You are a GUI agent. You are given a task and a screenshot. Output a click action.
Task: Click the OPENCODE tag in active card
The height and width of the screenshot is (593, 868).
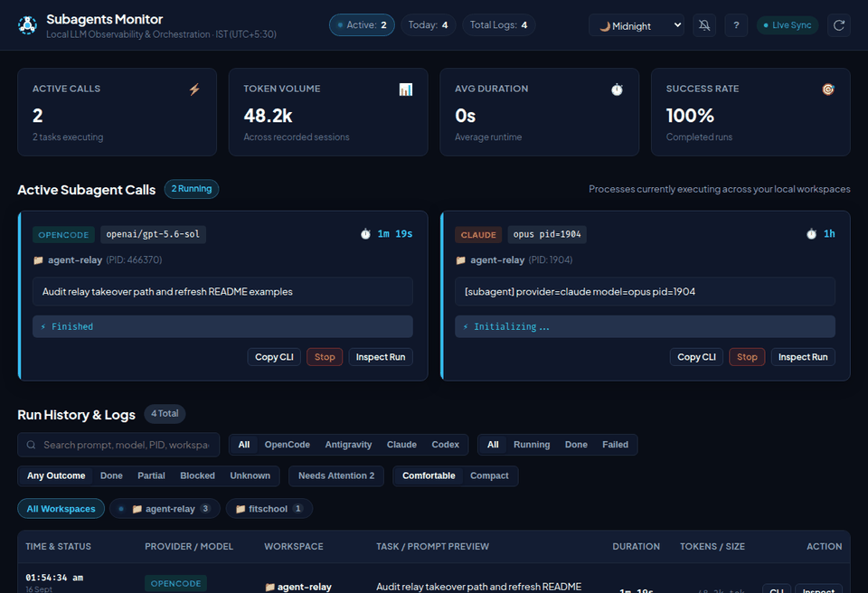coord(63,235)
